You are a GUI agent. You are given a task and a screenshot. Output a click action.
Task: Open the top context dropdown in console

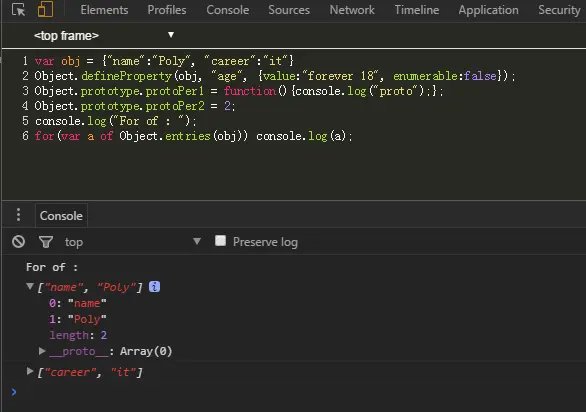pyautogui.click(x=197, y=241)
